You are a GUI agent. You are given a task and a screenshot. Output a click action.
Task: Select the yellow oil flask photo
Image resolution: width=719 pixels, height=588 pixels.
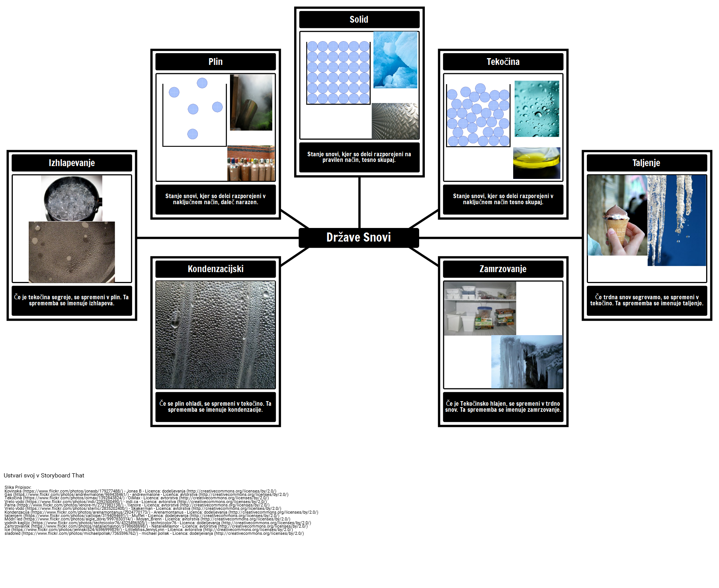(537, 163)
